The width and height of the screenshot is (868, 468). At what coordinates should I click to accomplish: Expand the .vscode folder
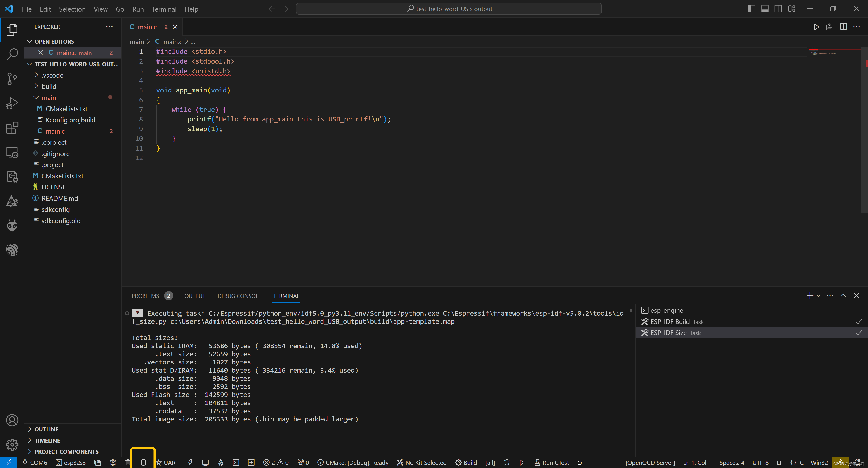click(73, 75)
